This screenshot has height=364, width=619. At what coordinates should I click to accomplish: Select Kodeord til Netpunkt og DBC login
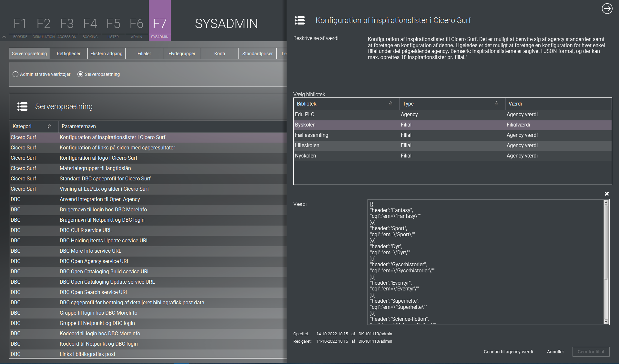148,344
